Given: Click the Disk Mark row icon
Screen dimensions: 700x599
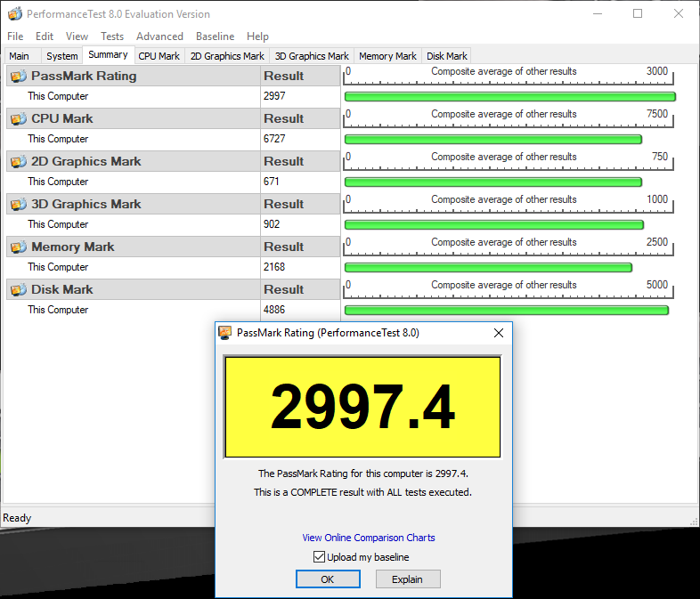Looking at the screenshot, I should pyautogui.click(x=19, y=289).
